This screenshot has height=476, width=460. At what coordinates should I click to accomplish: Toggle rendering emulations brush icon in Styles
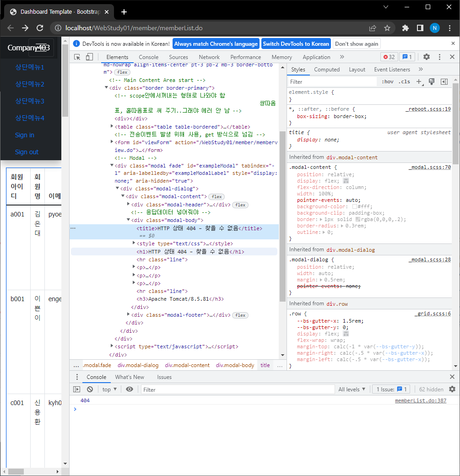click(432, 81)
